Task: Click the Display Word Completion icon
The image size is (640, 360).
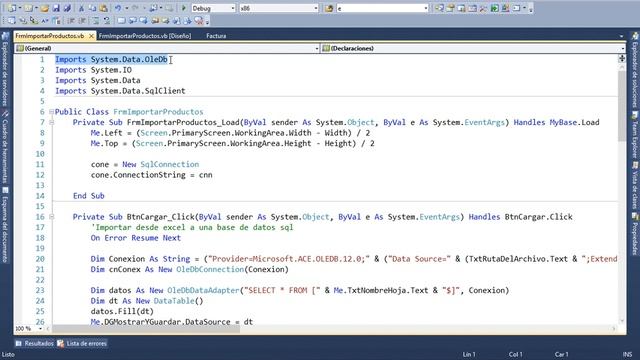Action: (45, 20)
